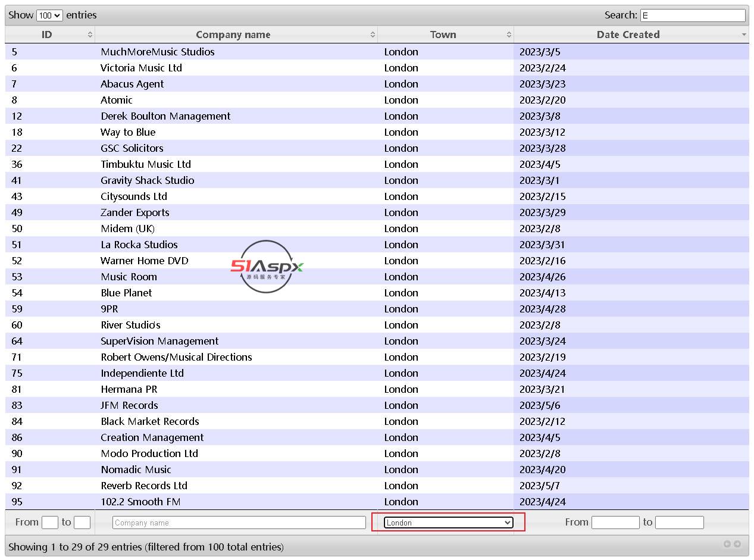754x560 pixels.
Task: Click the Black Market Records cell
Action: [x=150, y=421]
